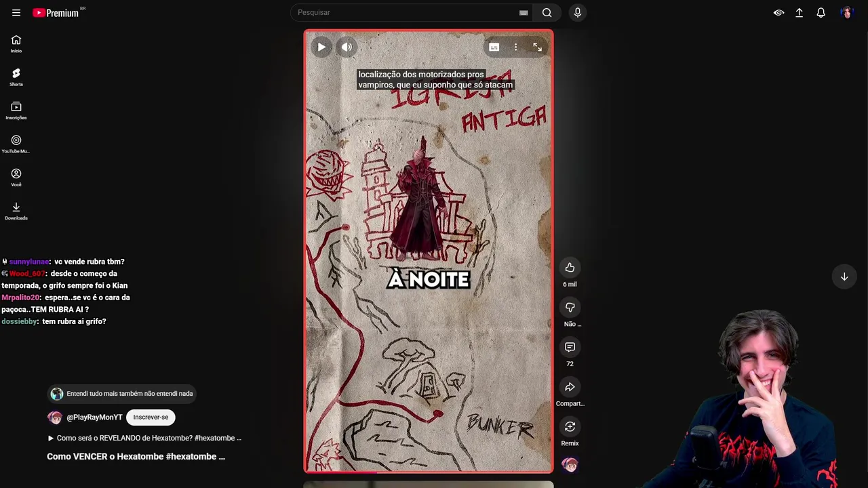Image resolution: width=868 pixels, height=488 pixels.
Task: Click title 'Como VENCER o Hexatombe'
Action: 136,457
